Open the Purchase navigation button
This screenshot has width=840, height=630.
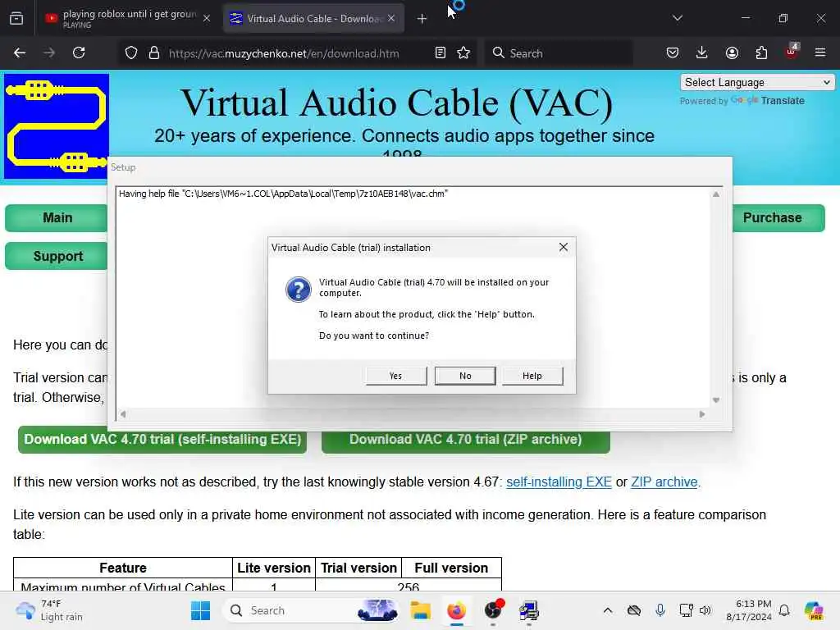pos(778,218)
